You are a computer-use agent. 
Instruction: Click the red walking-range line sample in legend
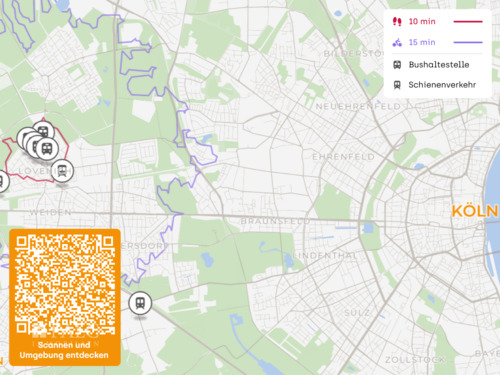click(x=468, y=22)
